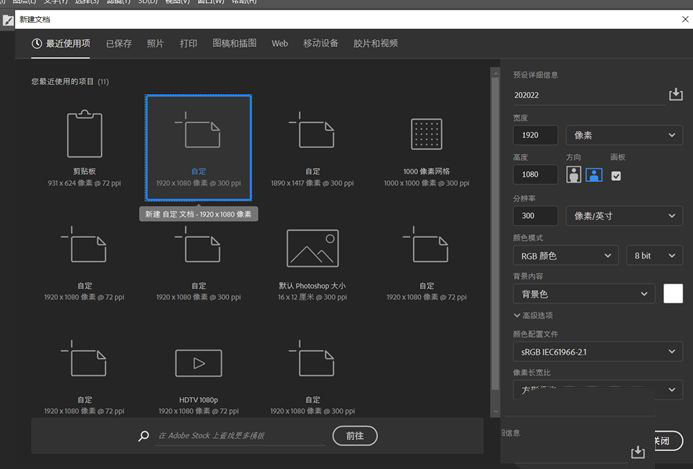Switch to the 图稿和插图 tab
The image size is (693, 469).
click(234, 43)
